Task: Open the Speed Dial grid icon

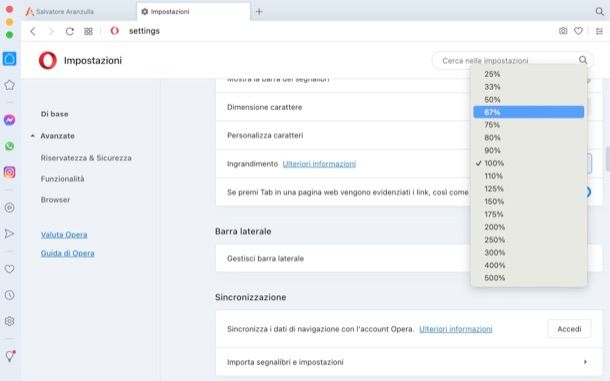Action: pos(88,31)
